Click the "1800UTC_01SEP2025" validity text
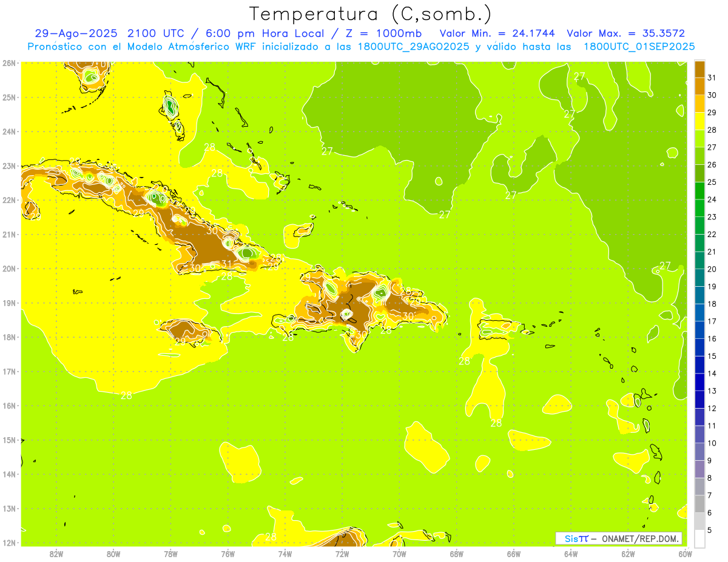 tap(639, 47)
